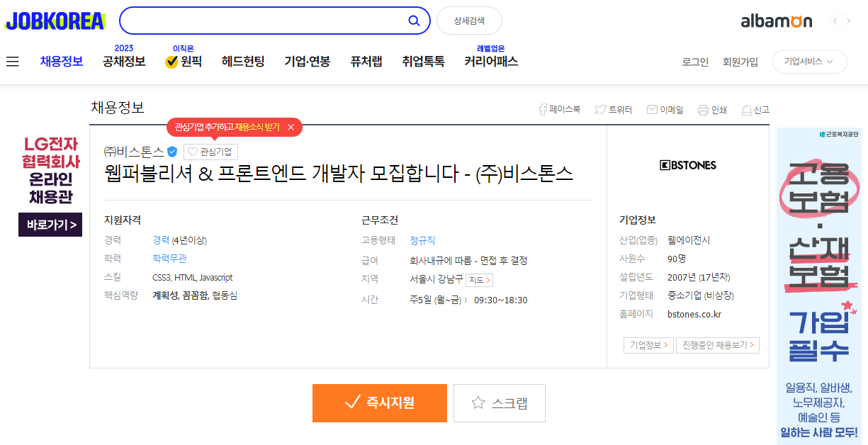Click the 로그인 link
The height and width of the screenshot is (445, 868).
point(695,62)
